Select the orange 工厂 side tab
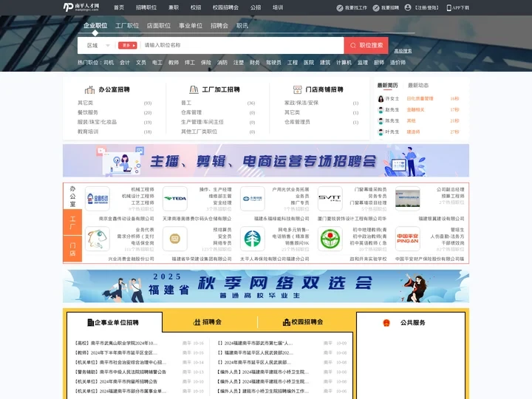 point(72,222)
